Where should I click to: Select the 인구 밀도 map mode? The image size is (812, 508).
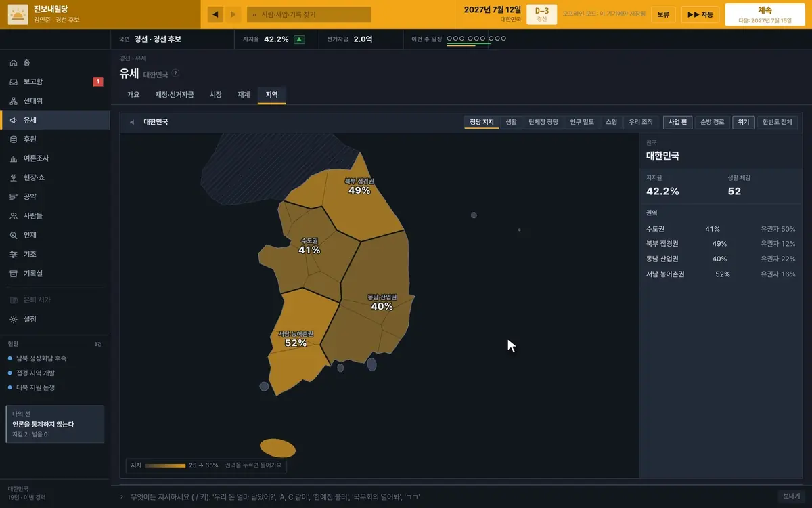582,122
